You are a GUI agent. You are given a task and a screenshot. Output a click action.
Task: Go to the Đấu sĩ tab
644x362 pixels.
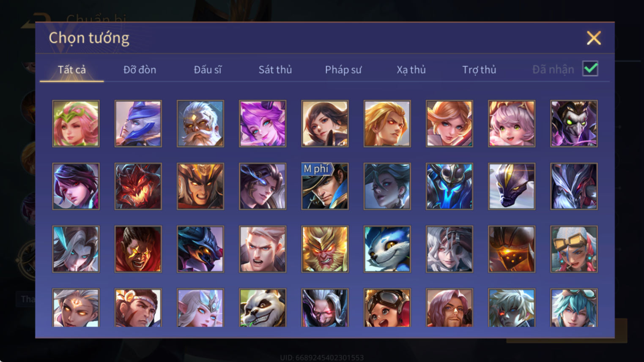pos(208,70)
